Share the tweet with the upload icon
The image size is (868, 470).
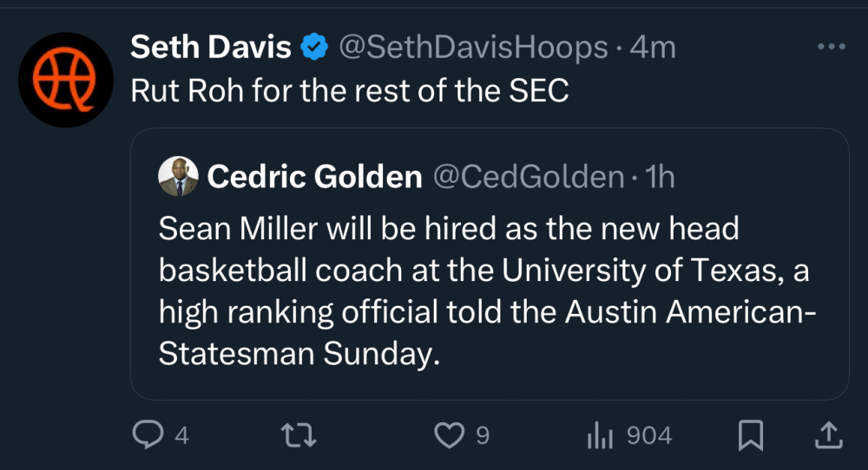828,435
